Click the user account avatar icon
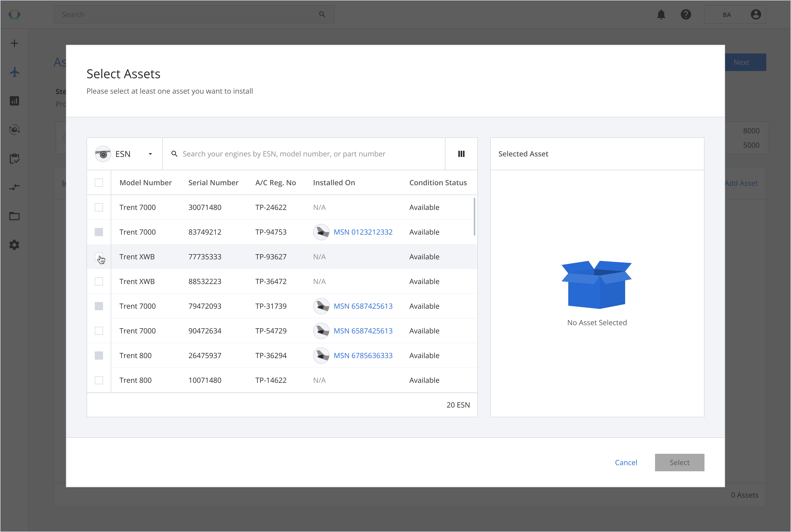The width and height of the screenshot is (791, 532). (756, 14)
